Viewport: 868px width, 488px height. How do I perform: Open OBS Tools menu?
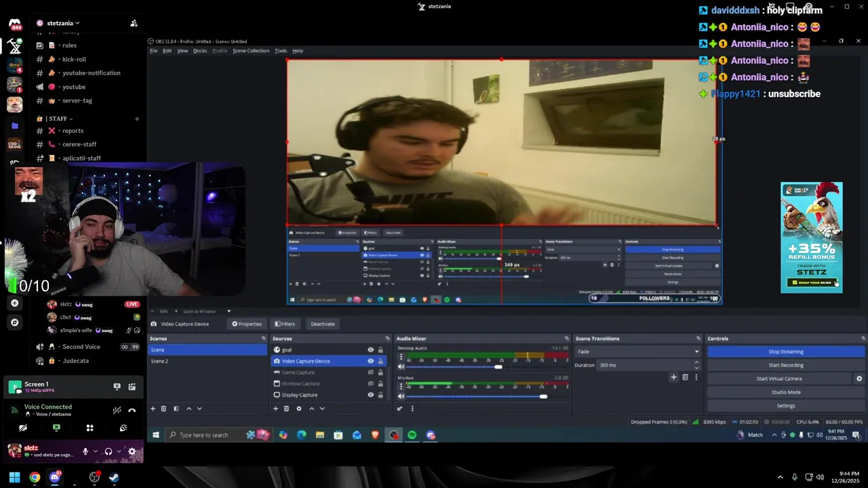[x=281, y=51]
